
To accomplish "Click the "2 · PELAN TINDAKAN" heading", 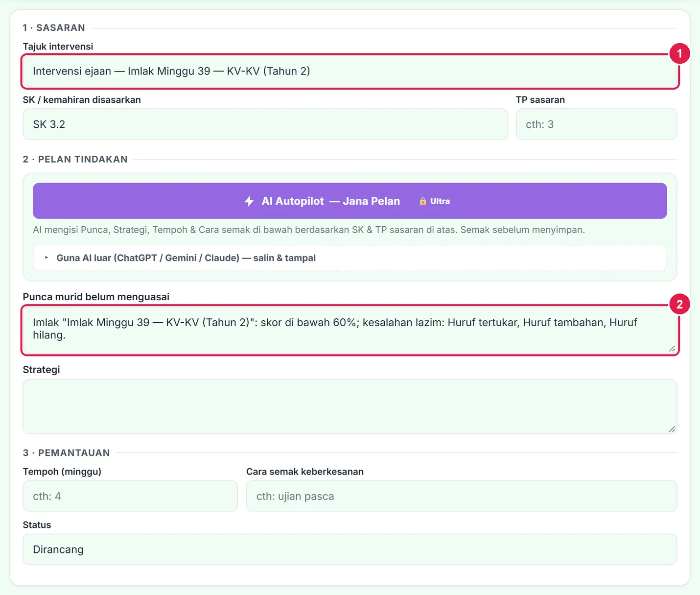I will (x=75, y=159).
